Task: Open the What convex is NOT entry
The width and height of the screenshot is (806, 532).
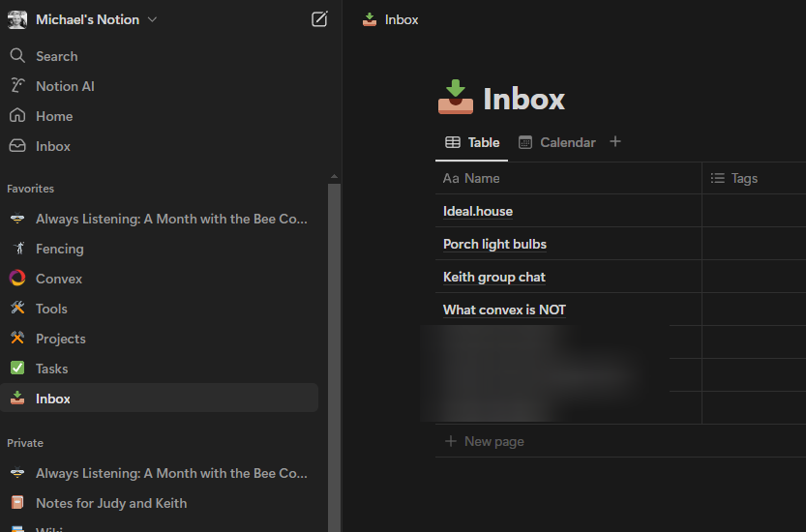Action: tap(504, 310)
